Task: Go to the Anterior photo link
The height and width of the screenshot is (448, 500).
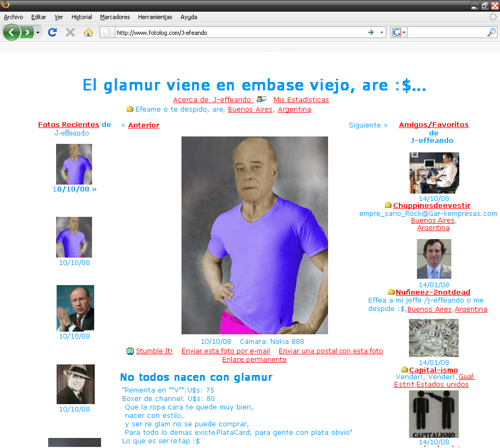Action: [143, 125]
